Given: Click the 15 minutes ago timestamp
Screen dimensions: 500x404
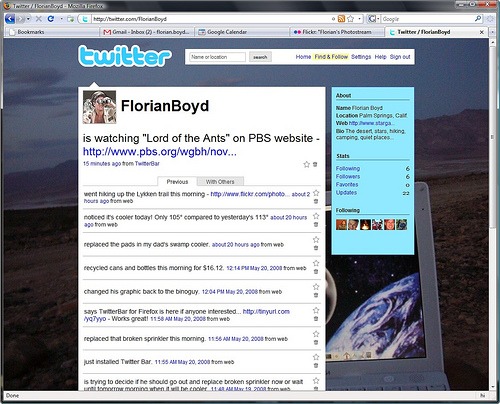Looking at the screenshot, I should click(102, 164).
